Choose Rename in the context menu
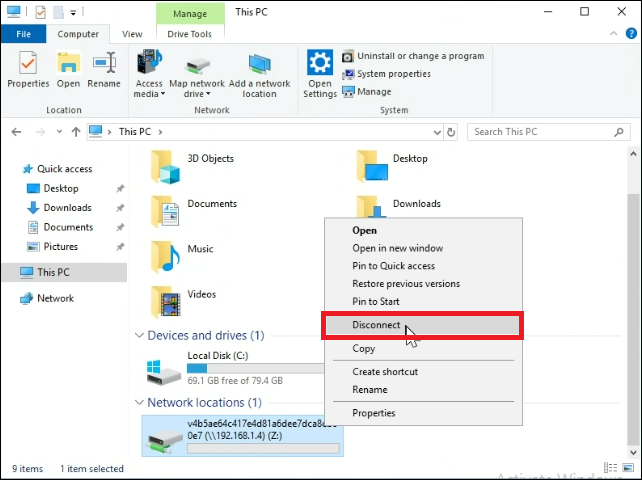This screenshot has height=480, width=642. pyautogui.click(x=423, y=389)
